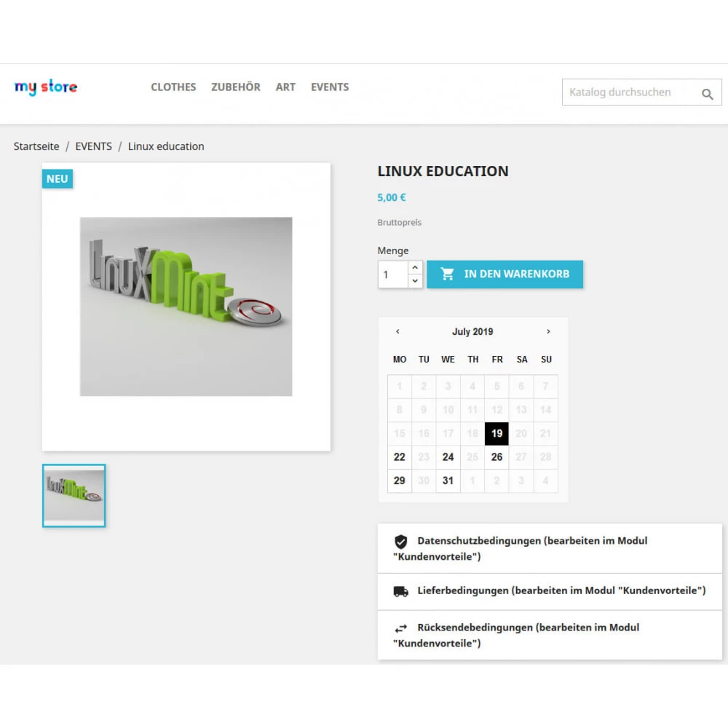Screen dimensions: 728x728
Task: Open the EVENTS menu
Action: pyautogui.click(x=330, y=87)
